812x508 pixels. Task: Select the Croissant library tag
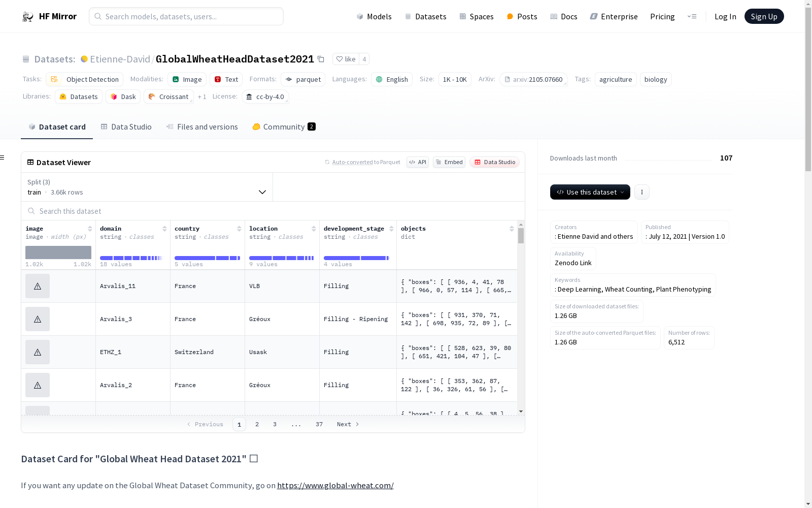168,97
